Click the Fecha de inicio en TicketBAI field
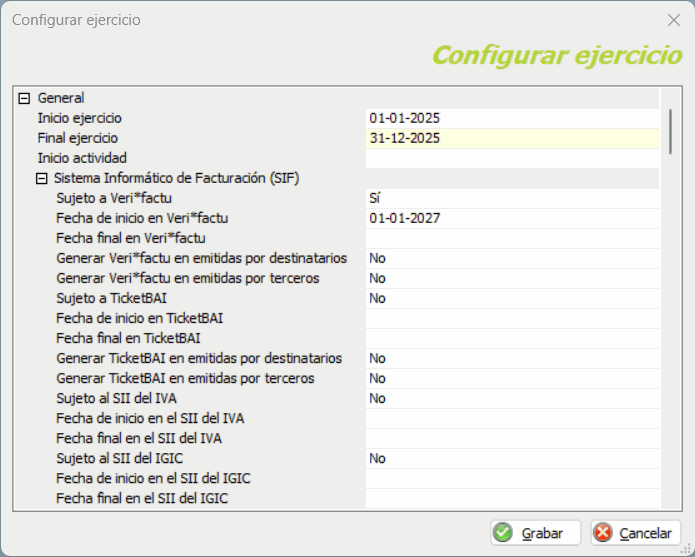 pyautogui.click(x=512, y=318)
